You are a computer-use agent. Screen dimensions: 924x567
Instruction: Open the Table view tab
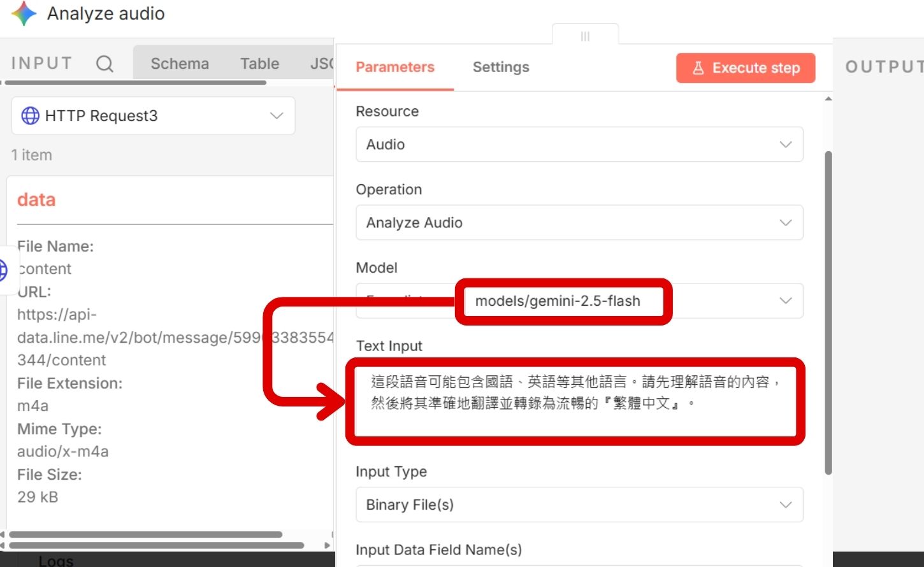(x=259, y=63)
